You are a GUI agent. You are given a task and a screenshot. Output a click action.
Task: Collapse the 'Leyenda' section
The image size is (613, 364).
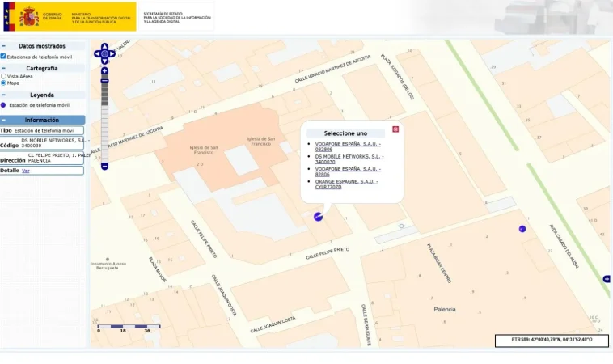click(x=3, y=95)
